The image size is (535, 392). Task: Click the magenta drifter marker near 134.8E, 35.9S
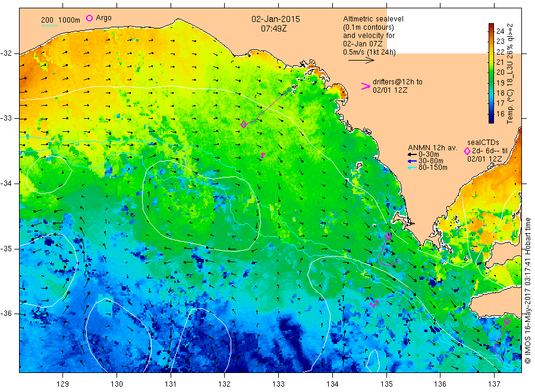pyautogui.click(x=374, y=304)
